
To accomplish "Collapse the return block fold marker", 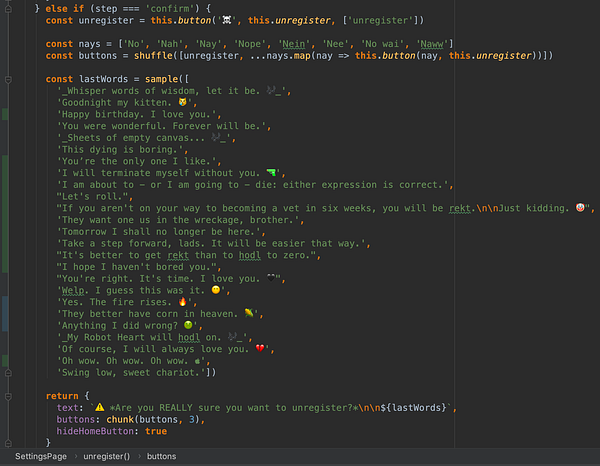I will point(8,396).
